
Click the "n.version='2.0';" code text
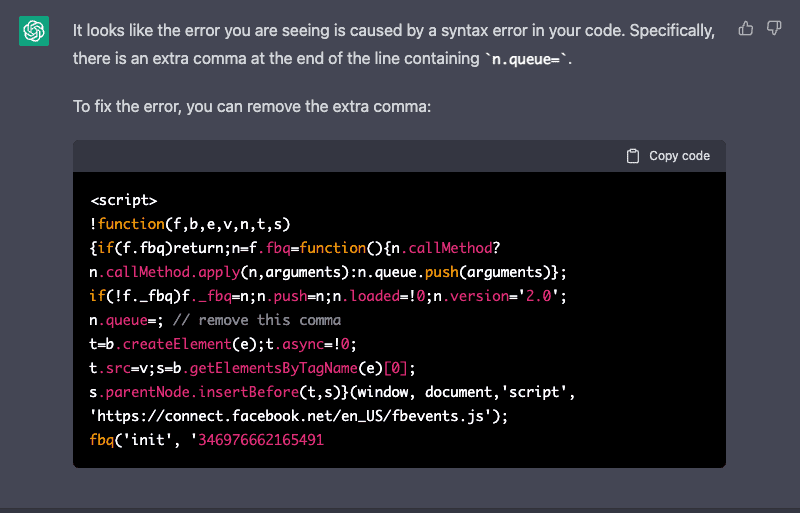[501, 296]
